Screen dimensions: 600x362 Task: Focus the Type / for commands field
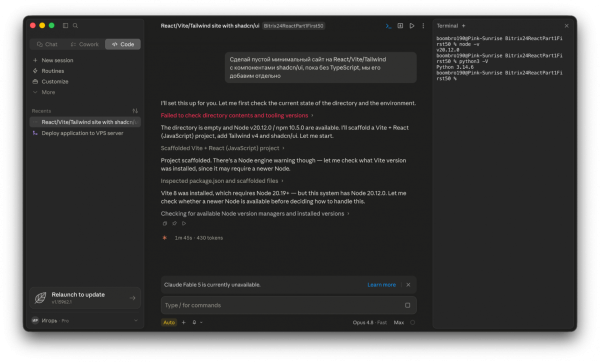click(x=283, y=305)
